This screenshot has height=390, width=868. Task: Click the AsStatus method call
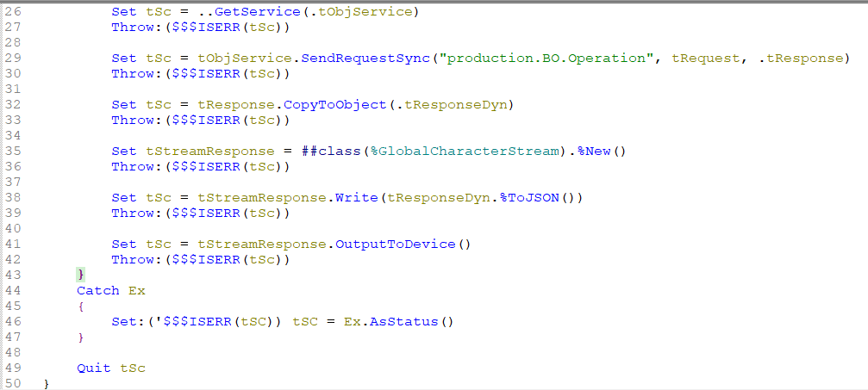tap(404, 321)
